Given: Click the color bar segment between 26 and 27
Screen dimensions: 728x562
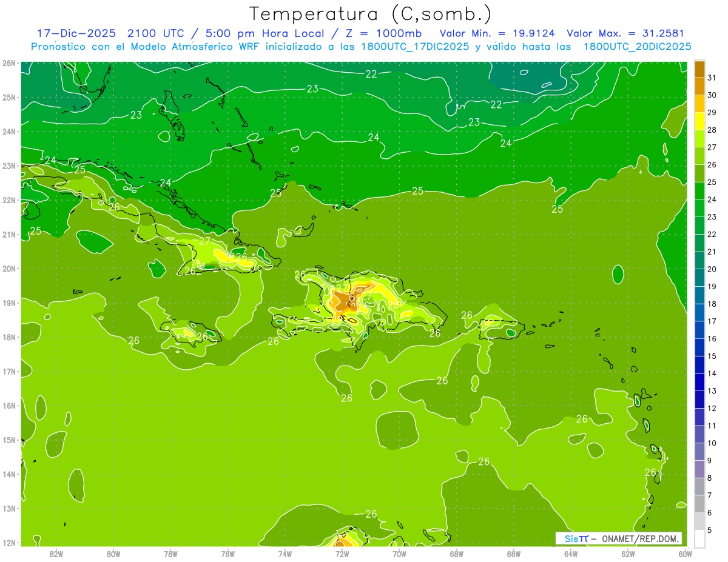Looking at the screenshot, I should point(699,156).
